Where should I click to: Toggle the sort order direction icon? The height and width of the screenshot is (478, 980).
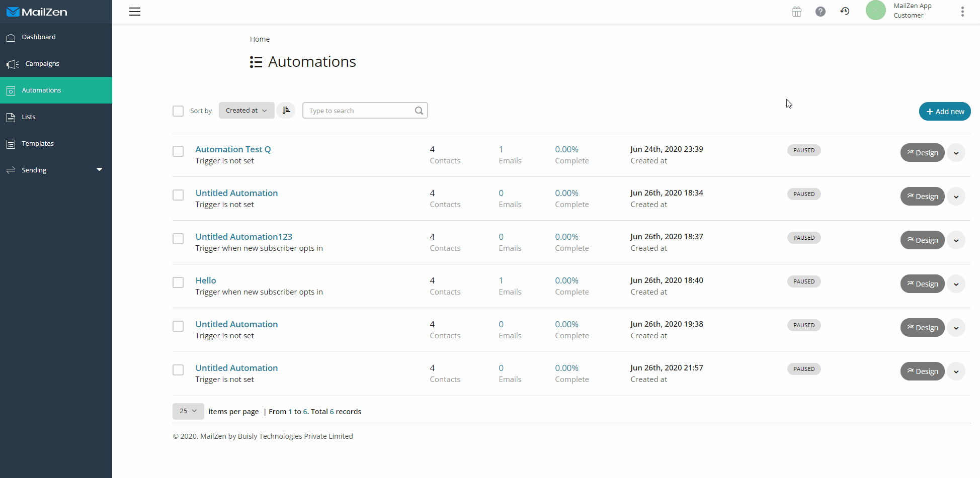tap(286, 110)
